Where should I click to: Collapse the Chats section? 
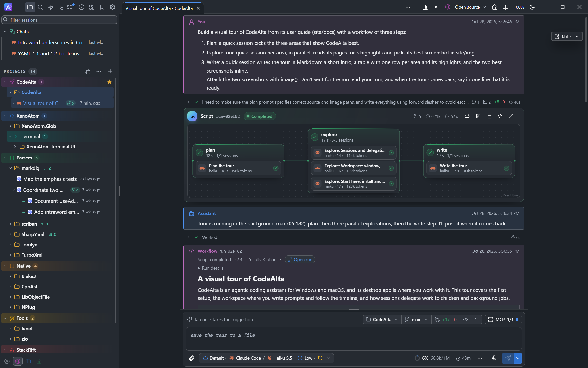tap(5, 32)
